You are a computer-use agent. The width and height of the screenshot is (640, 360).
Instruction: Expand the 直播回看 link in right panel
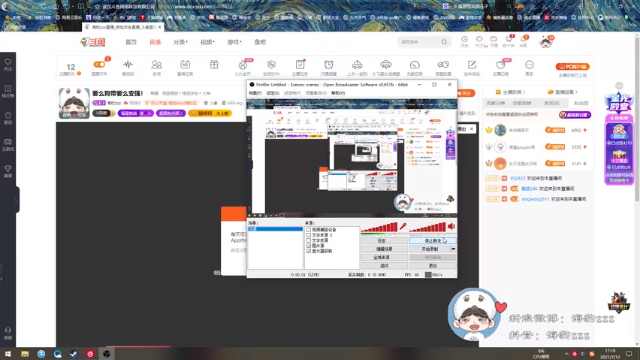pos(562,92)
